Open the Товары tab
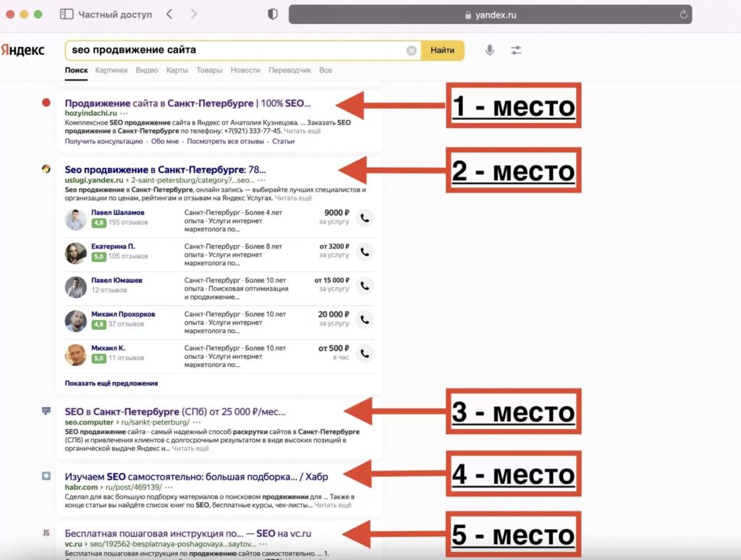 point(209,70)
